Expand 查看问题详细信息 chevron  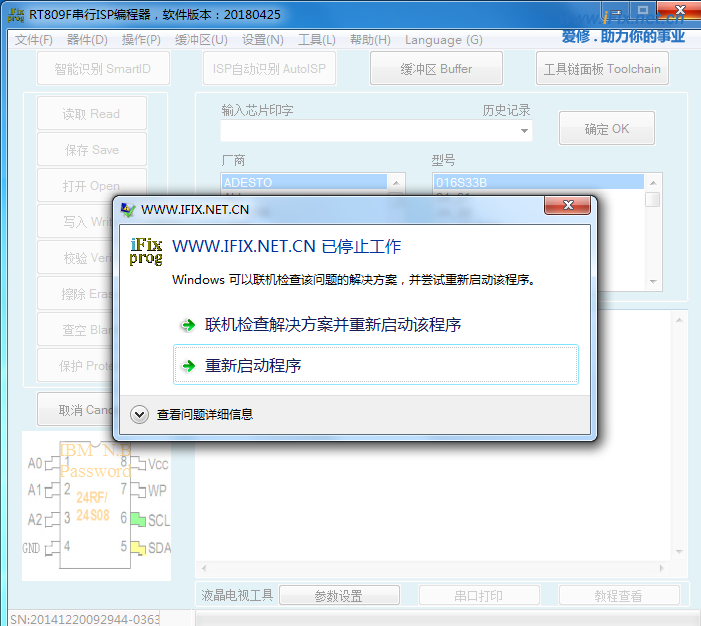coord(139,415)
